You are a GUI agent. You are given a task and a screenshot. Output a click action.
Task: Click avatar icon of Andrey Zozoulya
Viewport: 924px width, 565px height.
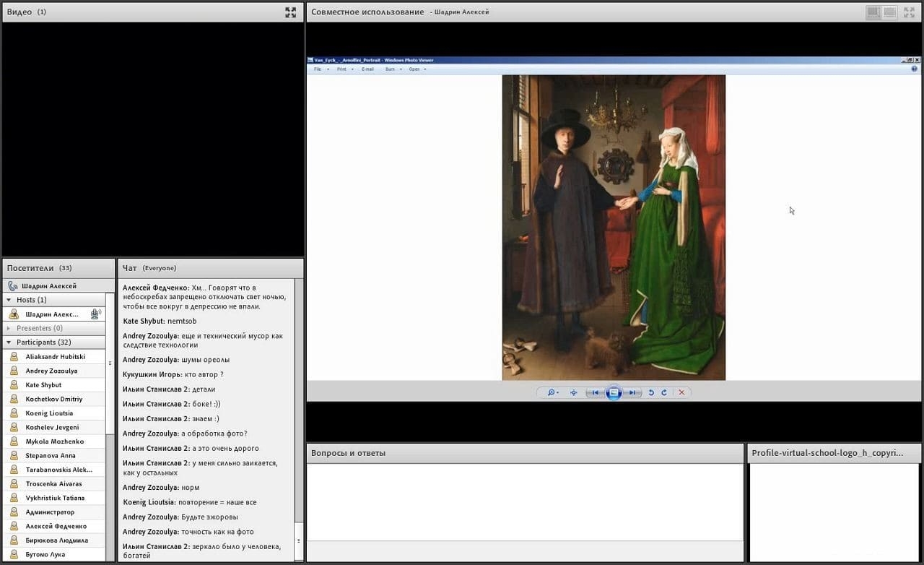[14, 371]
